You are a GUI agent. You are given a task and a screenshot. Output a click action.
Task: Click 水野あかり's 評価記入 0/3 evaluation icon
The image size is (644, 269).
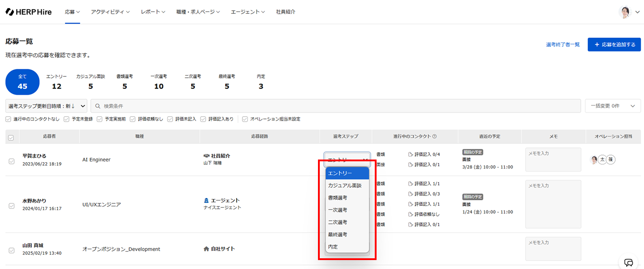click(x=411, y=194)
